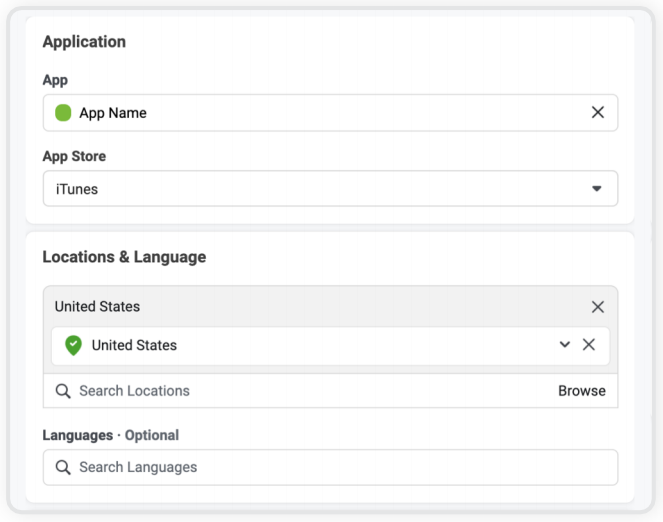Click the Application section heading
The width and height of the screenshot is (663, 522).
84,42
